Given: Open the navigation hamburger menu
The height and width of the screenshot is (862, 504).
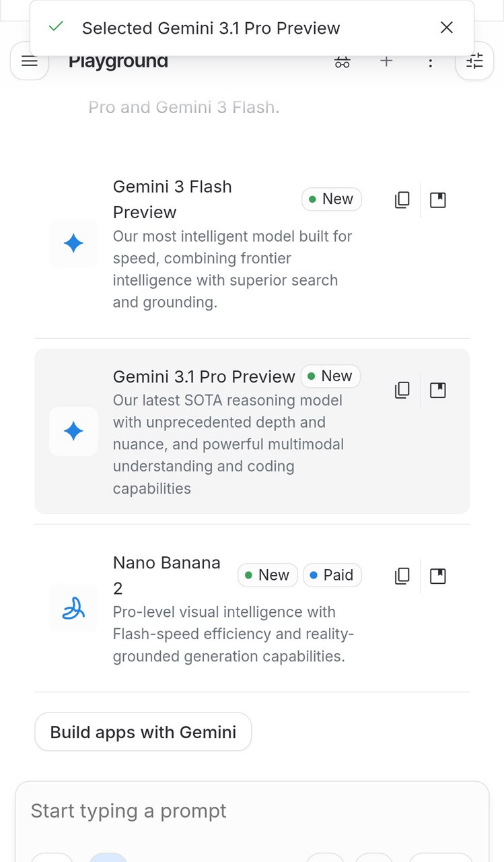Looking at the screenshot, I should point(29,61).
